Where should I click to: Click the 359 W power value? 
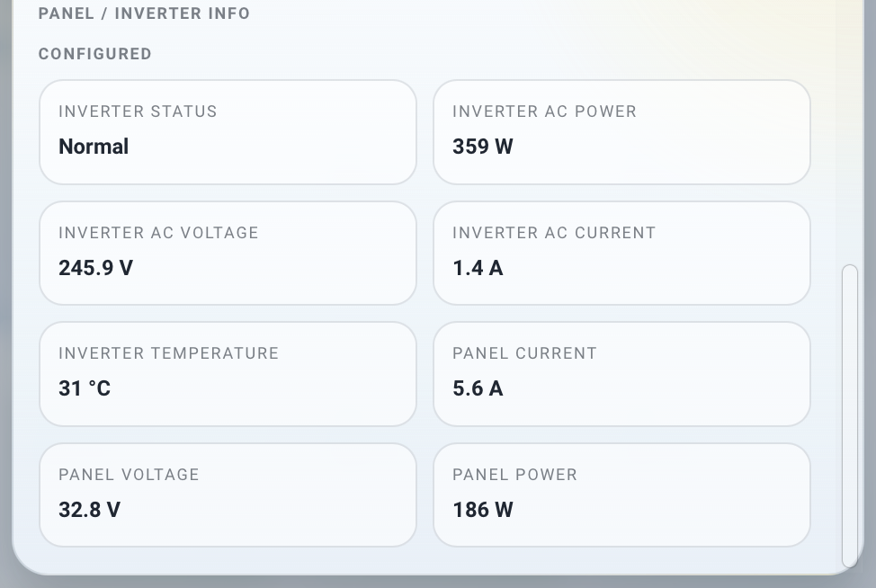coord(483,147)
